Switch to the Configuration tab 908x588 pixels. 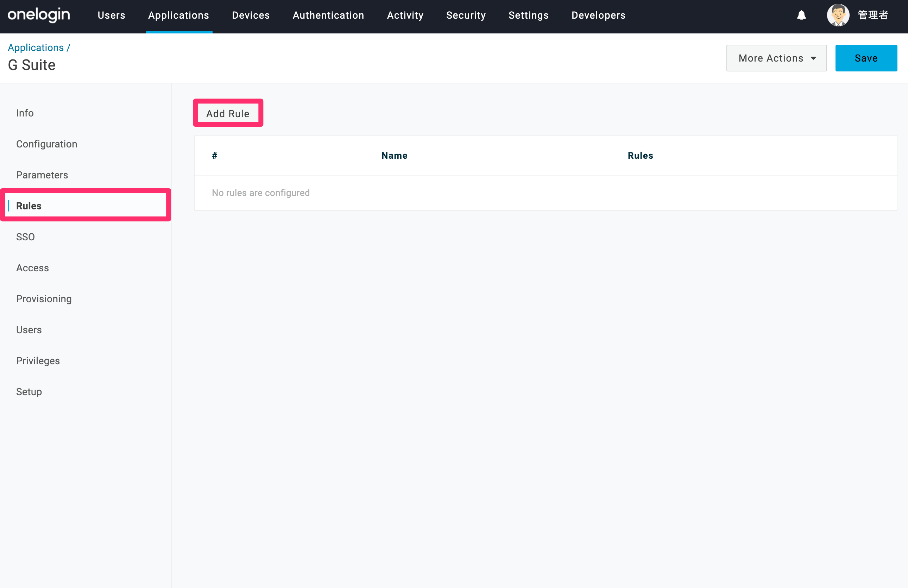coord(46,144)
